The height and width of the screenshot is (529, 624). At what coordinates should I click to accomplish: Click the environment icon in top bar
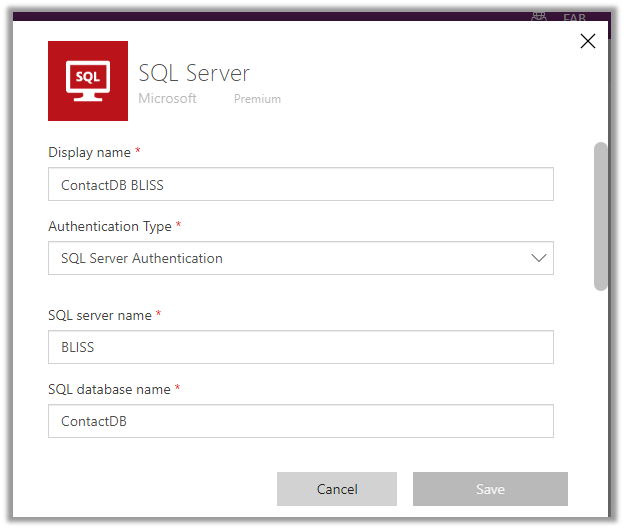tap(540, 16)
